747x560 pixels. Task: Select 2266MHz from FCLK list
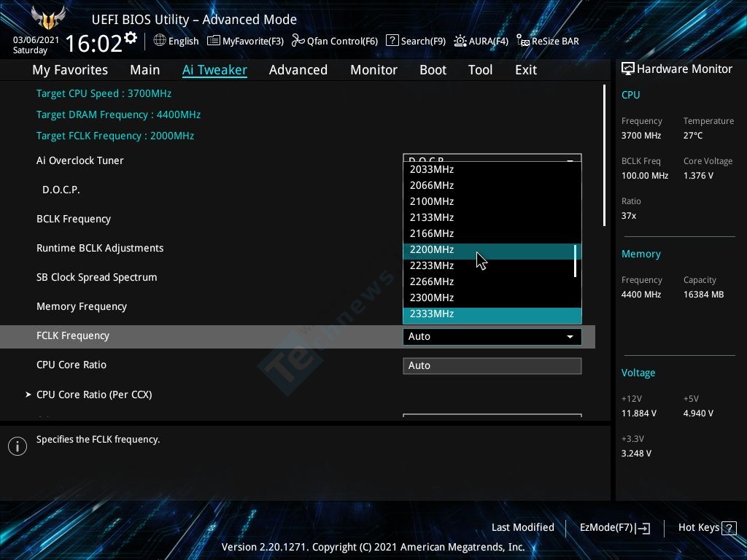(x=492, y=281)
